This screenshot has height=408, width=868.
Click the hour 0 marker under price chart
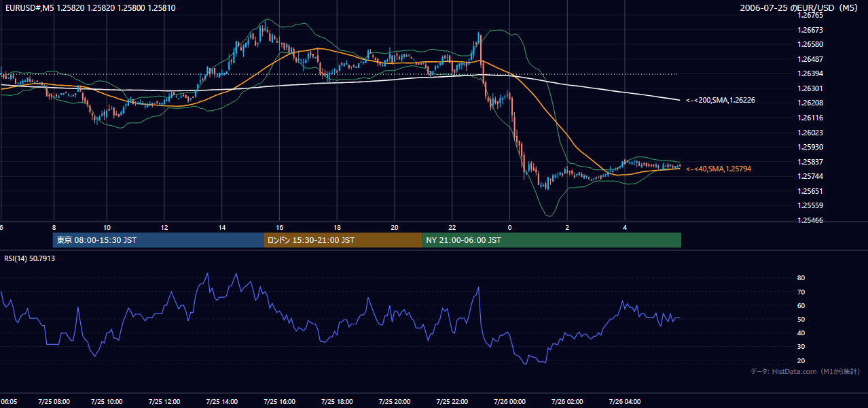(x=510, y=227)
